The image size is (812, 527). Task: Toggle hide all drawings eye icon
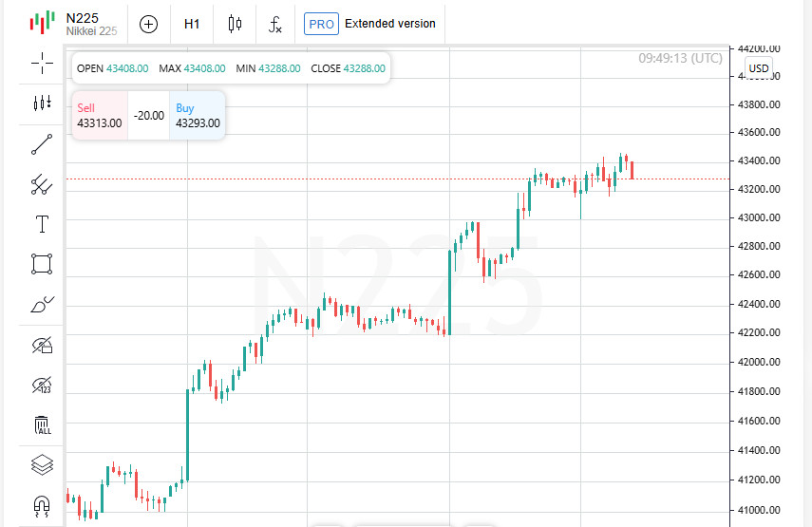(x=42, y=345)
